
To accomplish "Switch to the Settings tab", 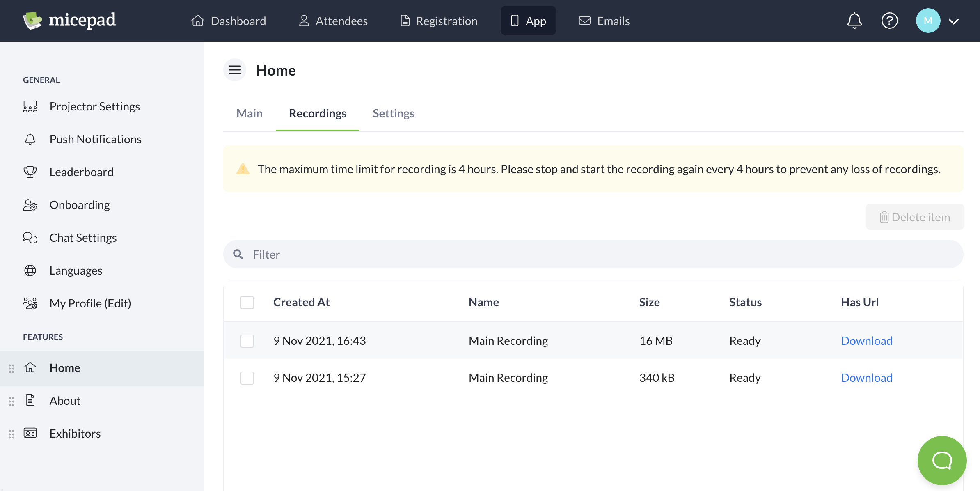I will coord(393,113).
